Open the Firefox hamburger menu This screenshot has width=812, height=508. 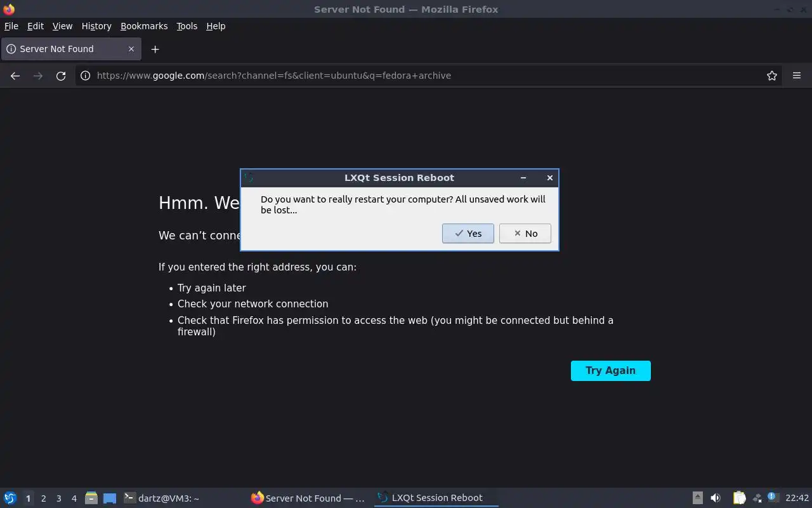[x=797, y=76]
